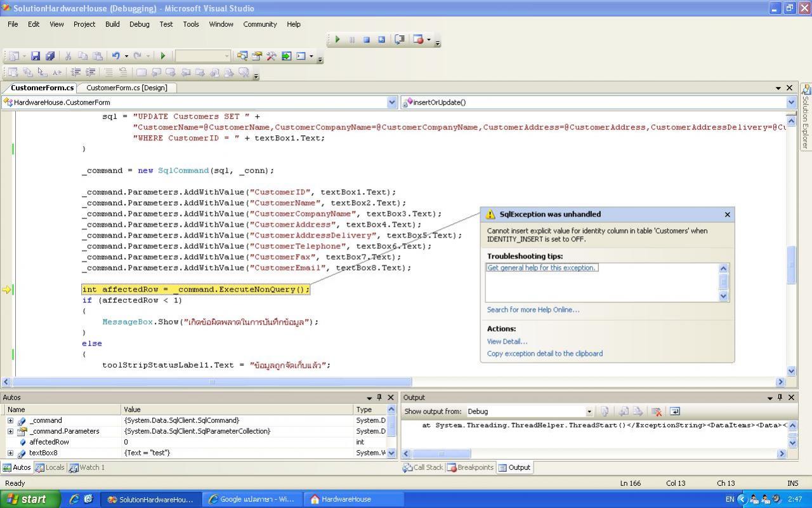The image size is (812, 508).
Task: Open the Show output from Debug dropdown
Action: 589,411
